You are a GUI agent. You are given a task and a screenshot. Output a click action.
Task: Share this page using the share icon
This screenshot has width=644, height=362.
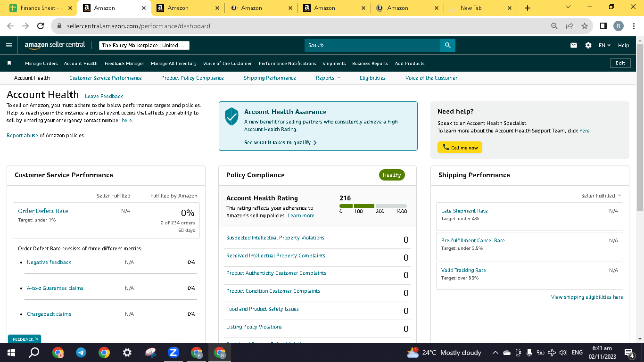[570, 26]
